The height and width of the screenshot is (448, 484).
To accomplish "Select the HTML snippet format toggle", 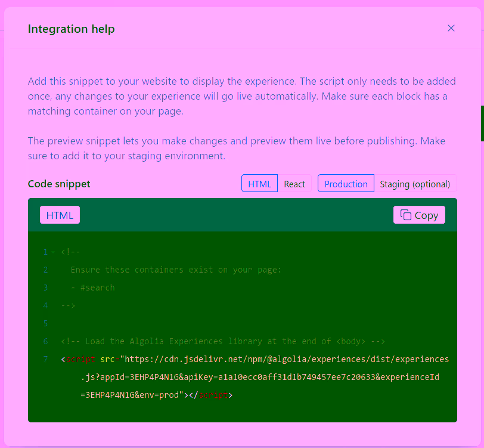I will 260,184.
